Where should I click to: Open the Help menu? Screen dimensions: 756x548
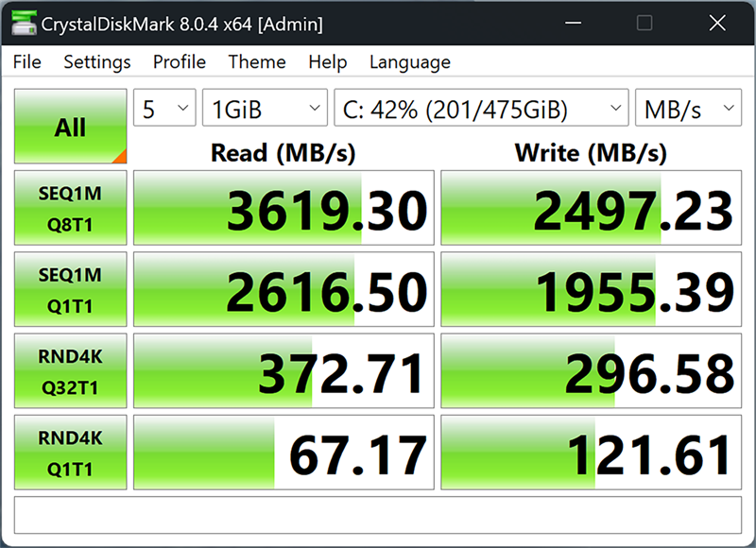pos(327,62)
